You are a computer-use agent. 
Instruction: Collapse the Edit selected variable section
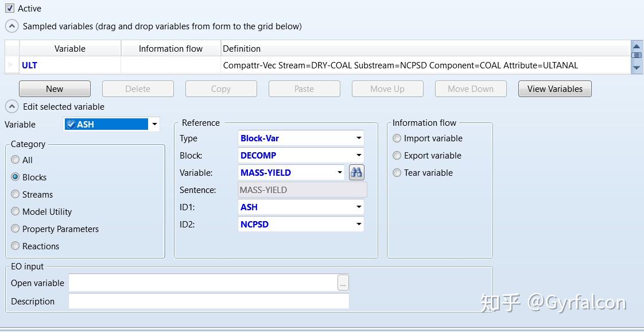pos(11,107)
